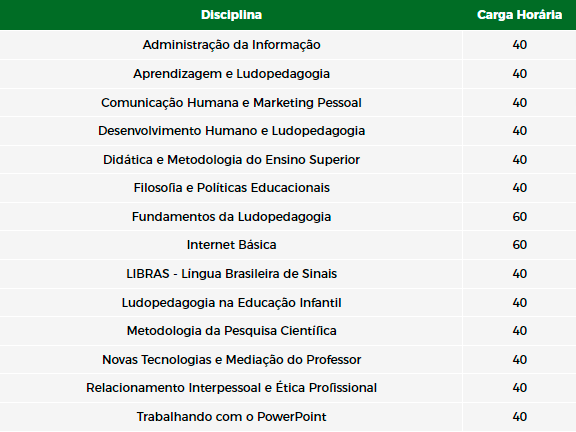Click the 60 hours for Fundamentos da Ludopedagogia
576x432 pixels.
click(520, 217)
